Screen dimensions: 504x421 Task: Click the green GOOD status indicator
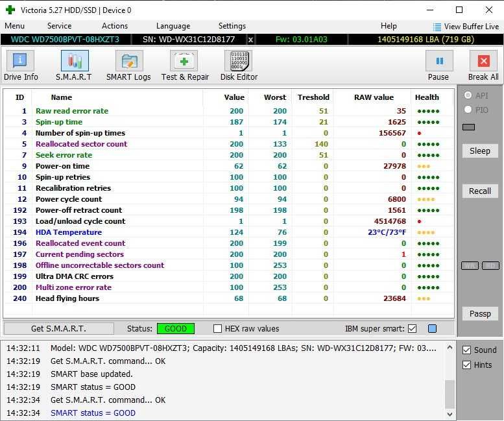[x=176, y=328]
